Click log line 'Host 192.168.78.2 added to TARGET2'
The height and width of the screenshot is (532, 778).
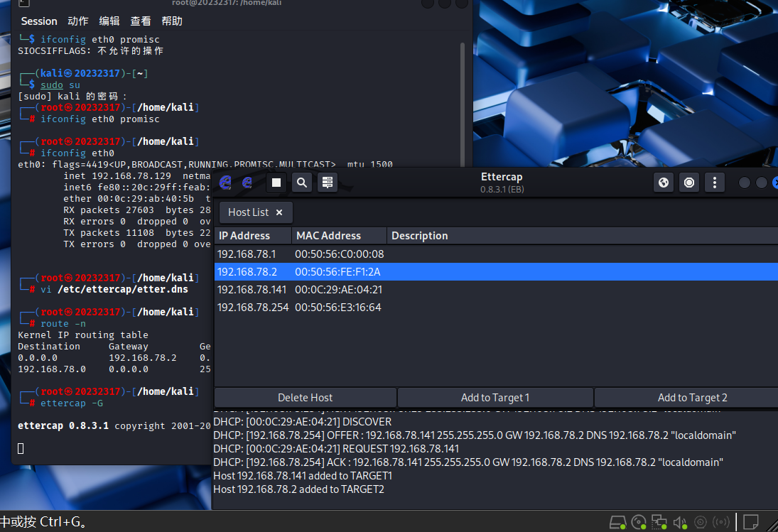pos(298,489)
